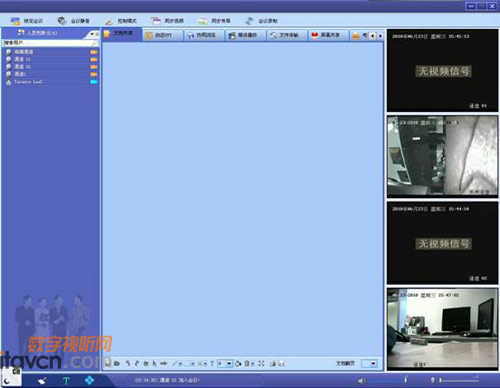
Task: Open the line width combo box in the whiteboard toolbar
Action: [x=225, y=363]
